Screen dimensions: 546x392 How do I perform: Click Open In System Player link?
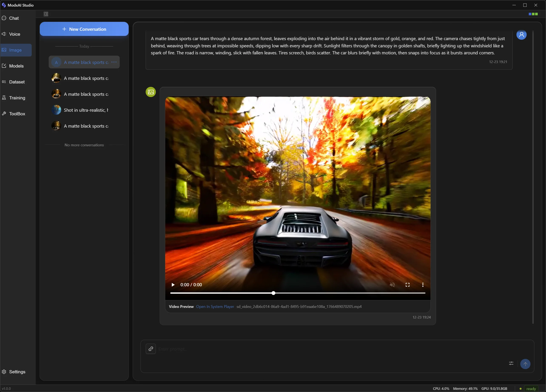[215, 307]
